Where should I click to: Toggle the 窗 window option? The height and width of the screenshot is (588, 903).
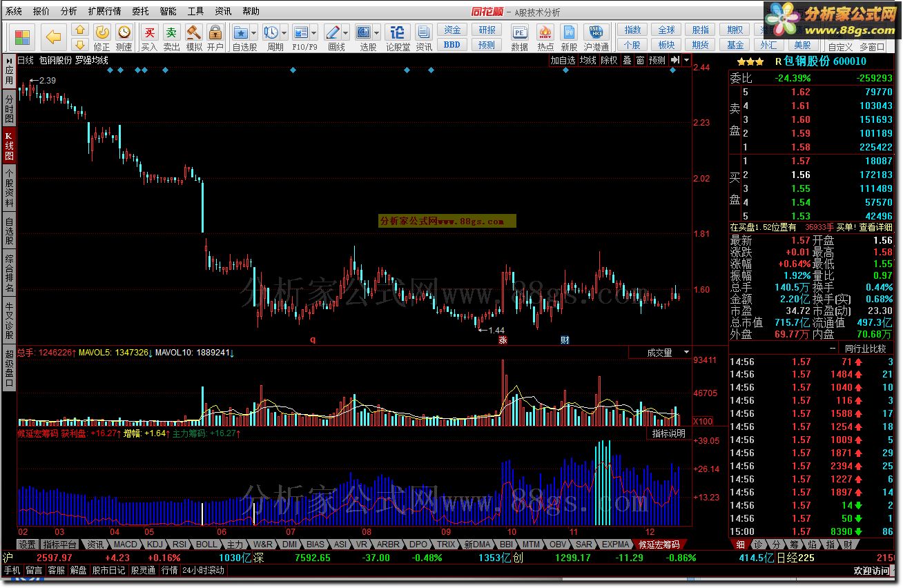coord(641,61)
